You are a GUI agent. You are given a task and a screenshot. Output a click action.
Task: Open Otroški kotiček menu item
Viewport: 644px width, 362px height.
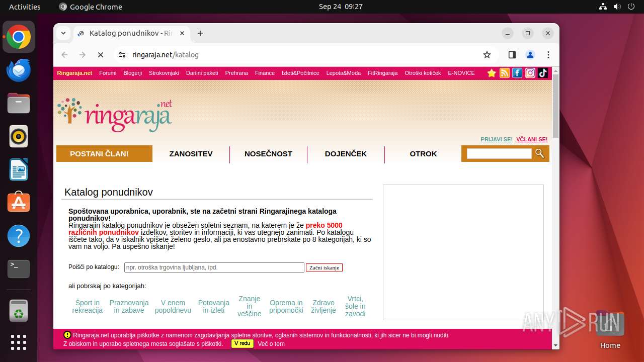click(423, 73)
